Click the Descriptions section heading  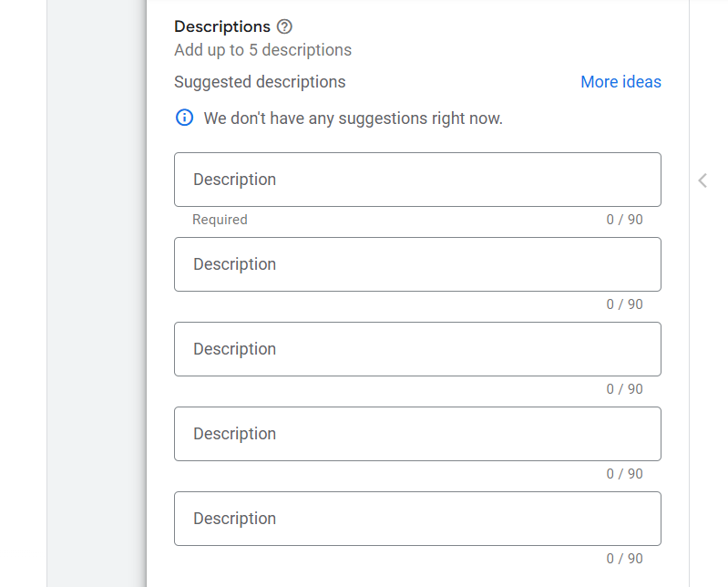(x=222, y=26)
